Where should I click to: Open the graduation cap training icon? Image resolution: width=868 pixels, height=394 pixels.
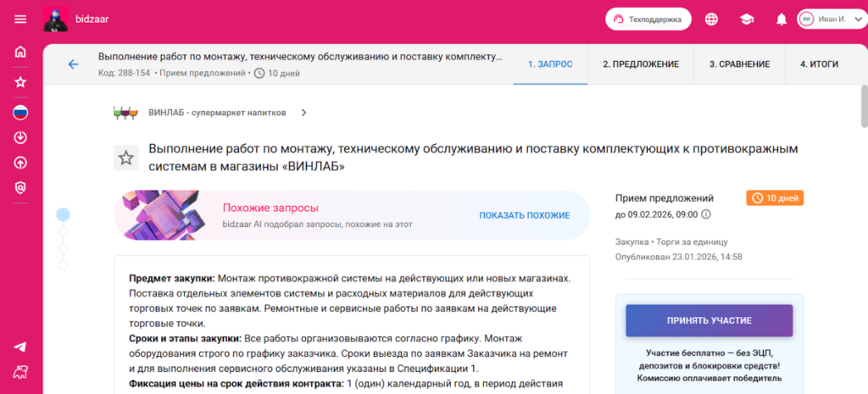coord(746,19)
